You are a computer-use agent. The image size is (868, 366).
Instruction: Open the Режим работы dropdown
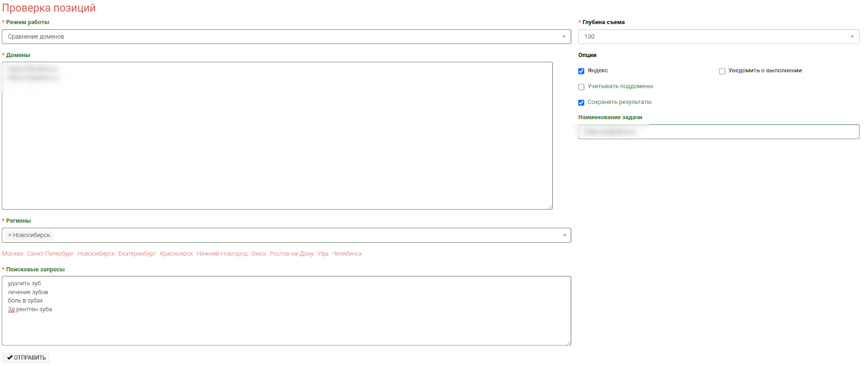pyautogui.click(x=286, y=36)
